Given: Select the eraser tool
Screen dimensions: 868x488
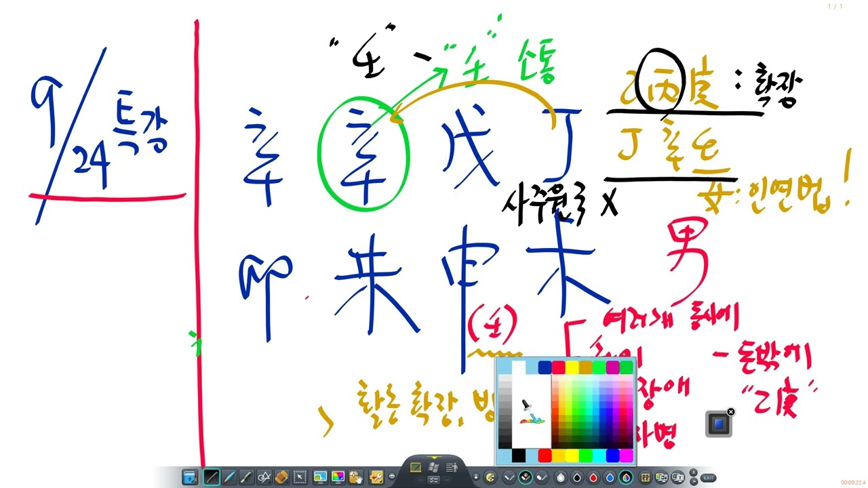Looking at the screenshot, I should tap(282, 477).
